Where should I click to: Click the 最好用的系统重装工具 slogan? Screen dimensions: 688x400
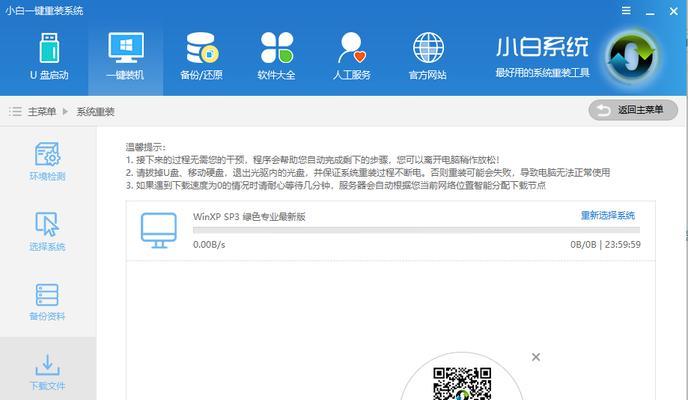[x=542, y=72]
